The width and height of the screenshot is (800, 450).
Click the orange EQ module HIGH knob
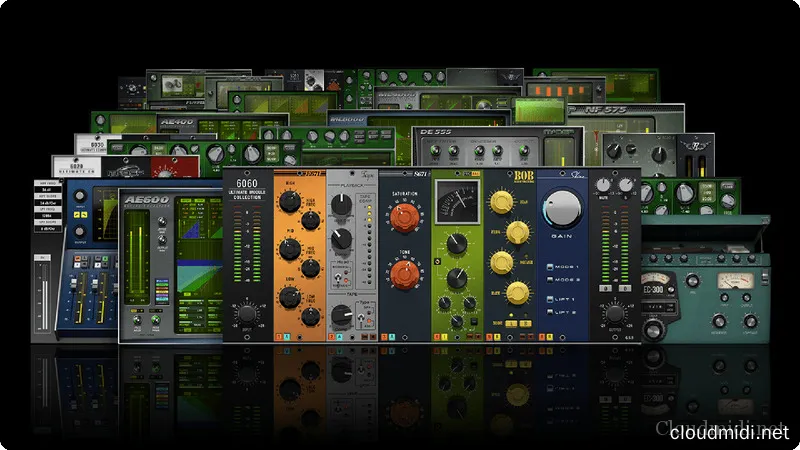[290, 202]
